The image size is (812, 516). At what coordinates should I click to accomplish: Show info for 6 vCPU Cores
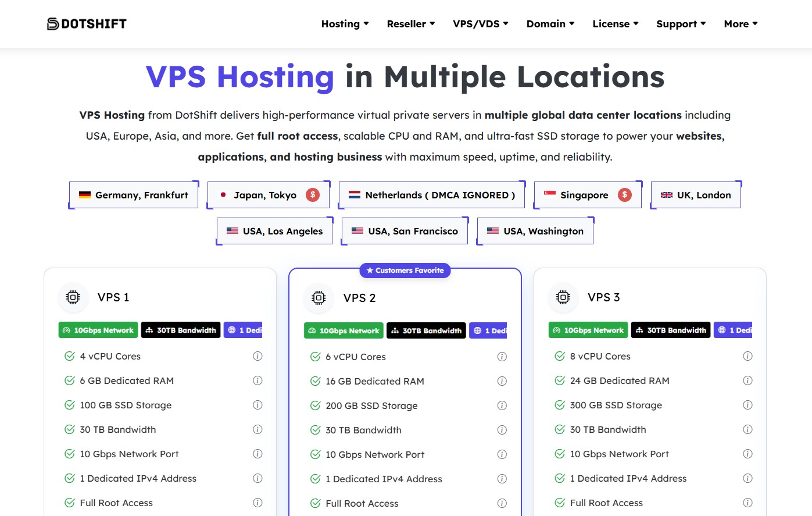pos(502,357)
